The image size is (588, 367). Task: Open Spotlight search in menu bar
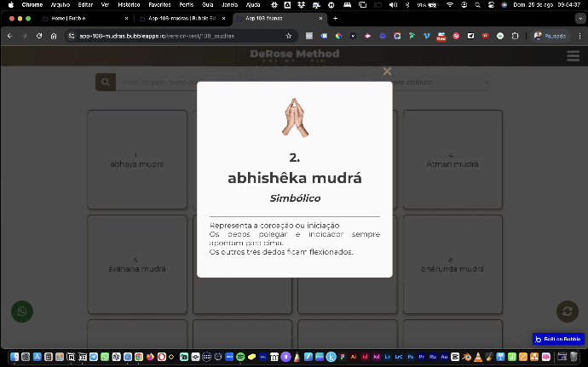tap(477, 5)
